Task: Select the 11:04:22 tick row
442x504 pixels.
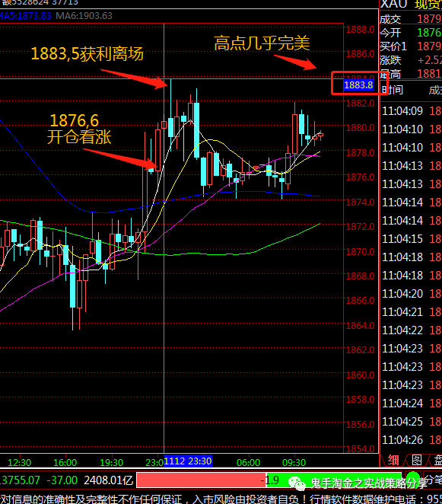Action: 411,330
